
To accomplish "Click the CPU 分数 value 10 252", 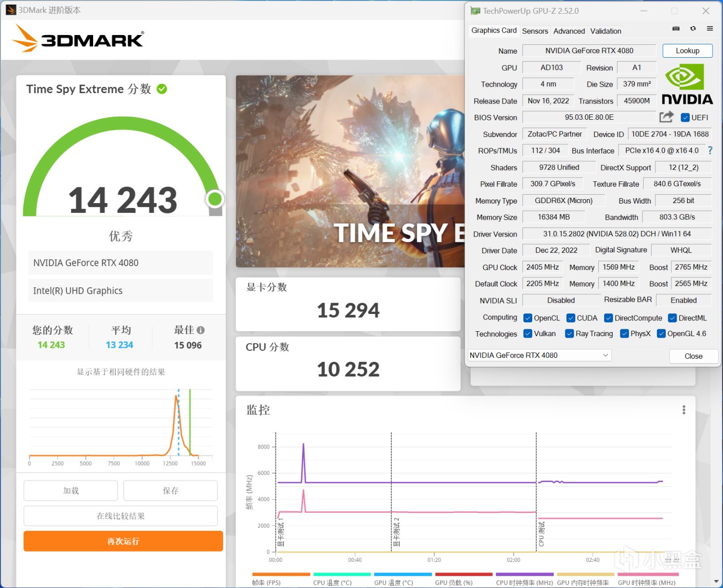I will point(348,369).
